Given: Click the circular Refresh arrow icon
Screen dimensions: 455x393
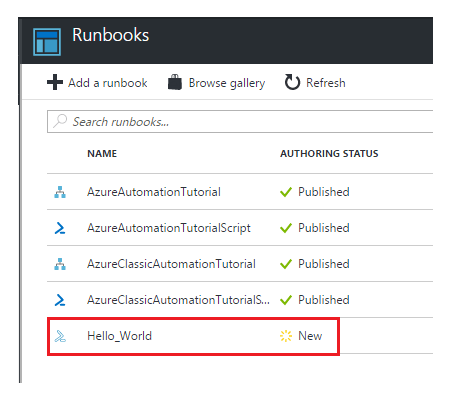Looking at the screenshot, I should (x=292, y=82).
